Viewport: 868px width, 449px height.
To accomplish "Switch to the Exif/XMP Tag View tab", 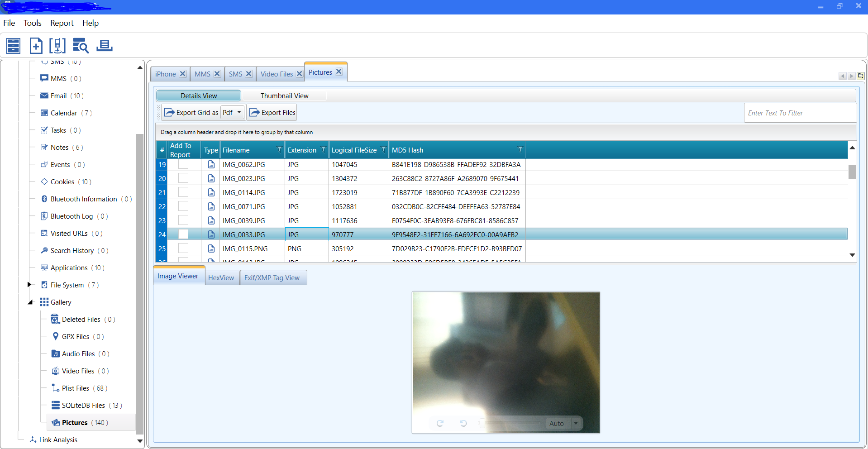I will 272,278.
